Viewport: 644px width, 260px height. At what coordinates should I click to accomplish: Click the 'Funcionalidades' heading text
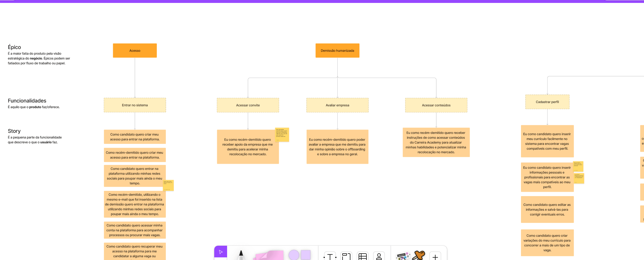point(27,101)
